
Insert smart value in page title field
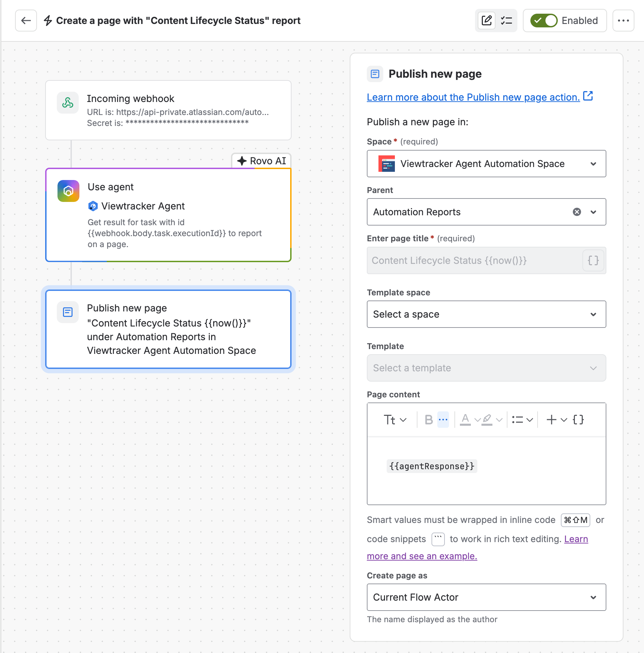point(593,260)
